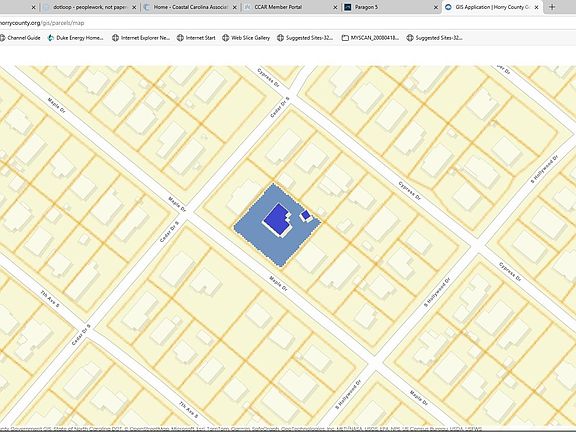Open Internet Explorer Ne... bookmark

141,38
